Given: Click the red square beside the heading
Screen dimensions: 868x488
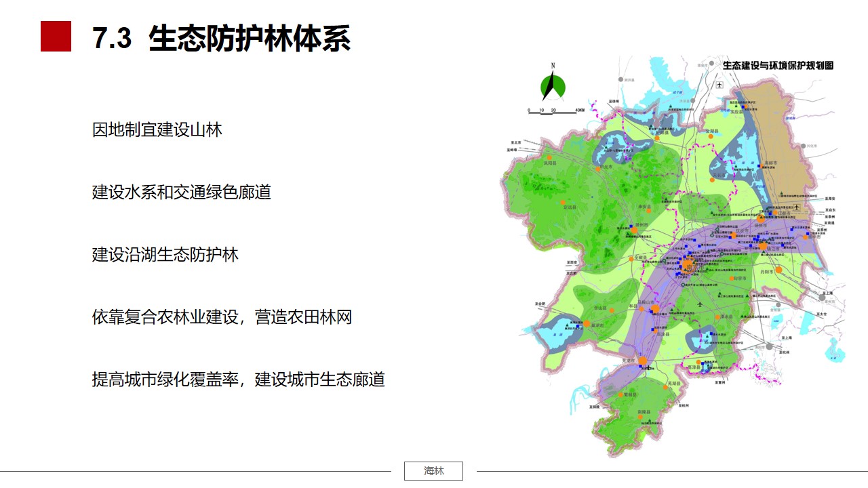Looking at the screenshot, I should 56,36.
